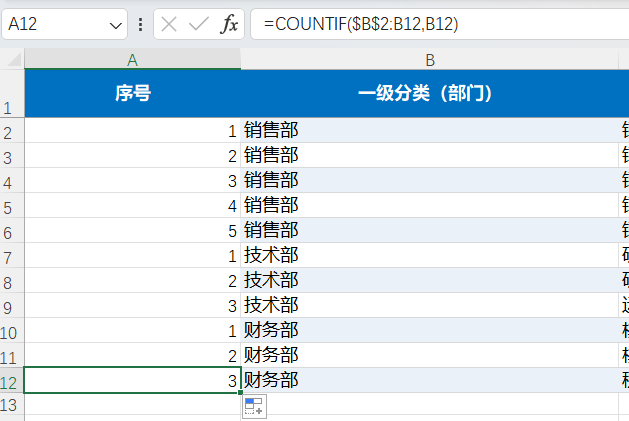
Task: Select 财务部 in cell B11
Action: tap(430, 355)
